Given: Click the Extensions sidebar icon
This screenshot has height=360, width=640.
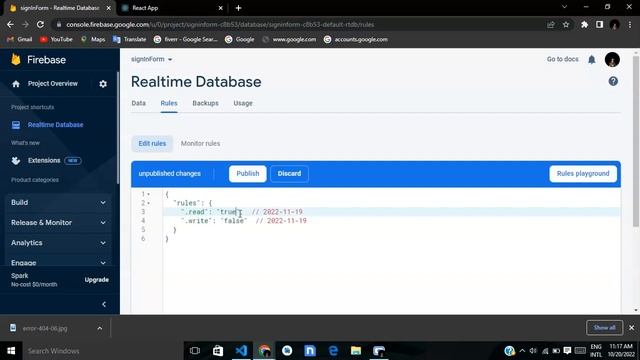Looking at the screenshot, I should pyautogui.click(x=16, y=160).
